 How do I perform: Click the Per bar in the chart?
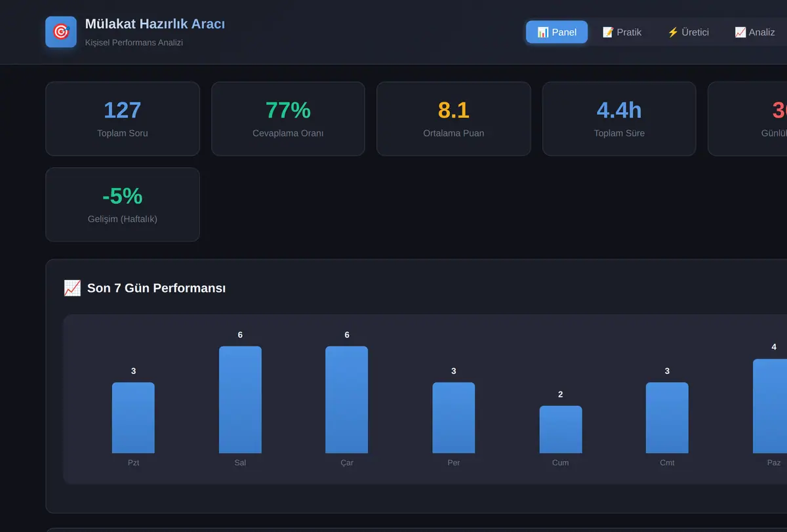click(x=454, y=418)
